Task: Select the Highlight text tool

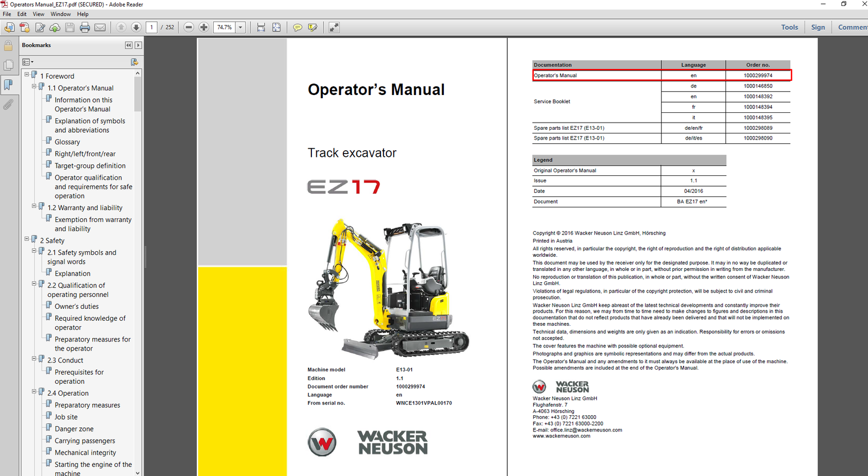Action: click(312, 27)
